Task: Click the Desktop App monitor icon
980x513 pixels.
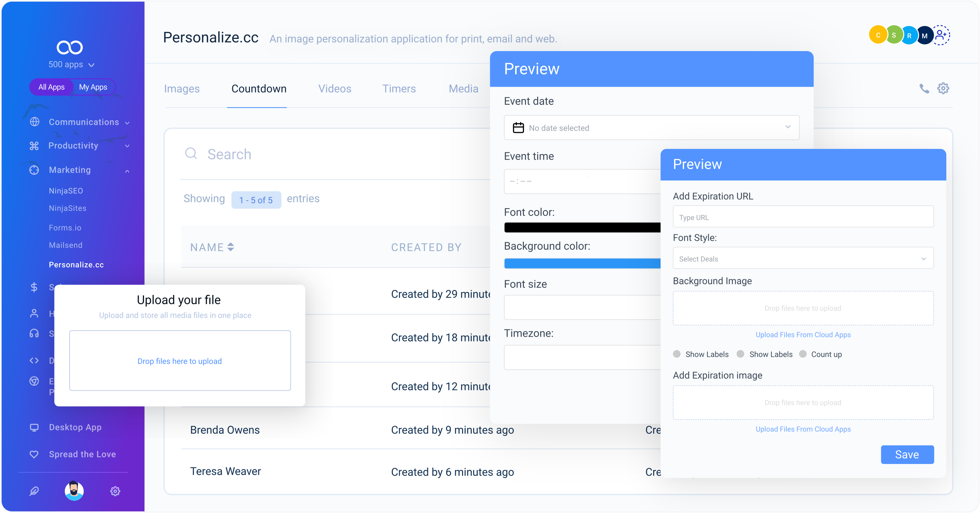Action: pyautogui.click(x=34, y=427)
